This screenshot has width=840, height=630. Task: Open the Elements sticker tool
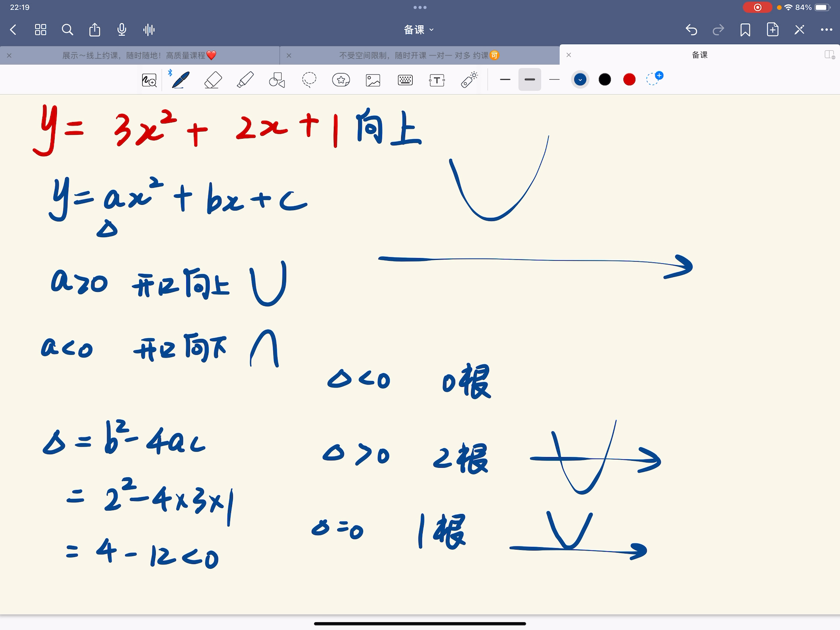coord(341,80)
